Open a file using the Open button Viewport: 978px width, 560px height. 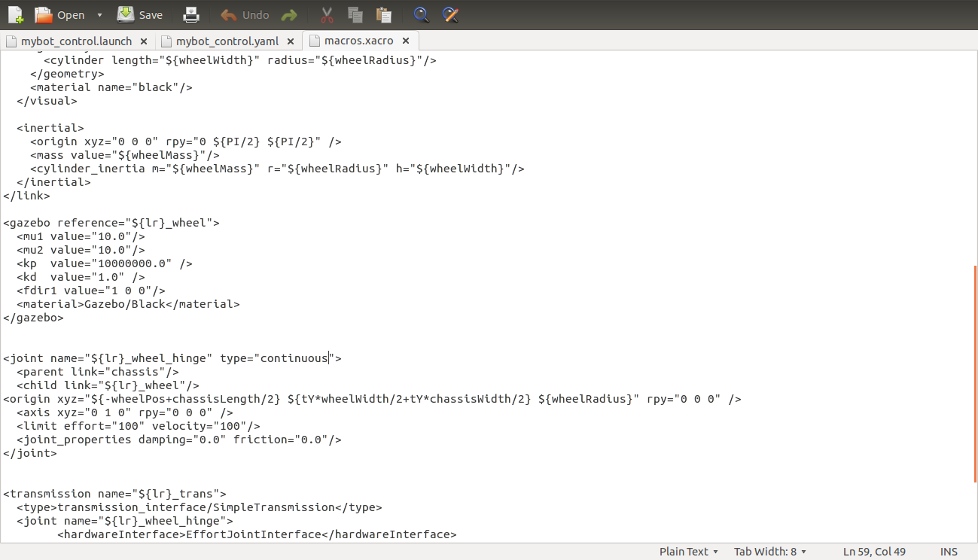[x=60, y=15]
